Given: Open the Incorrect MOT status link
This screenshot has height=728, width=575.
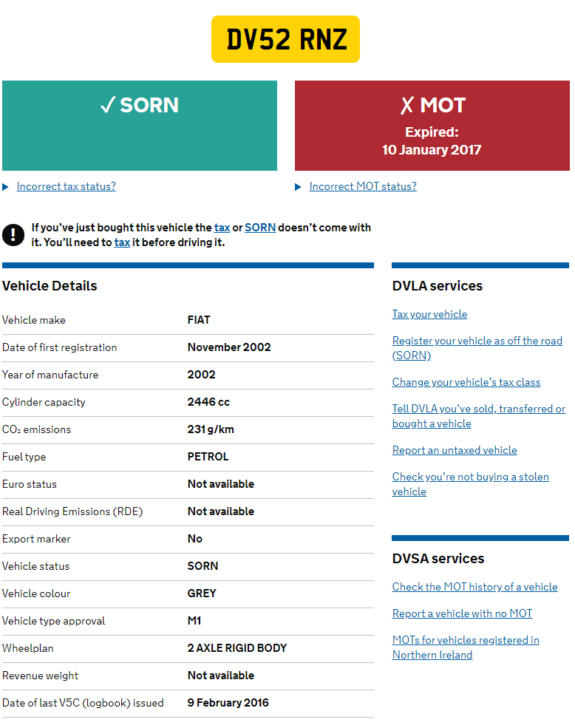Looking at the screenshot, I should (363, 186).
